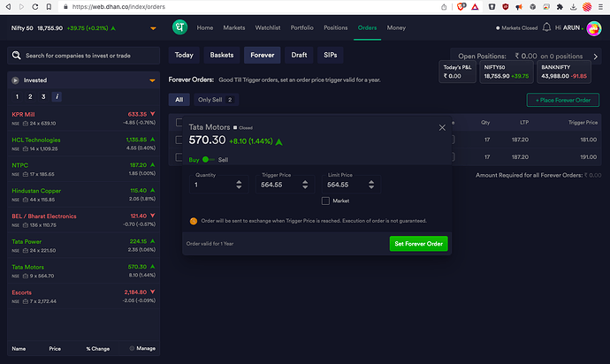Open the ARUN profile avatar
This screenshot has width=610, height=364.
point(594,28)
